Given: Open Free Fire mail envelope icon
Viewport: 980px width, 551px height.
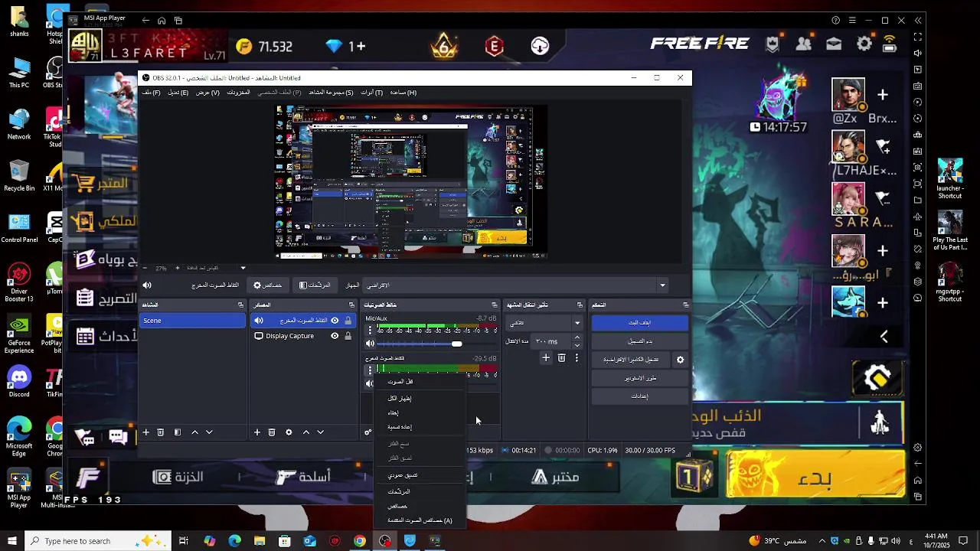Looking at the screenshot, I should click(x=834, y=44).
